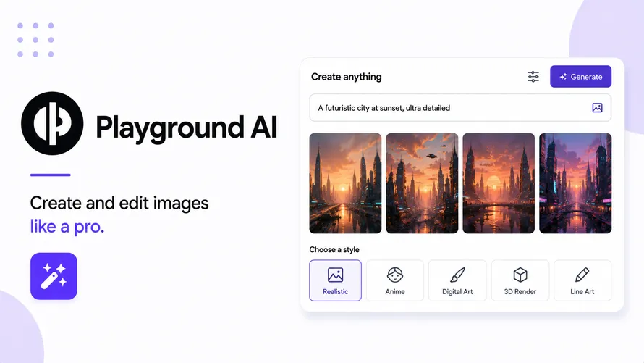Open the first generated city thumbnail

click(345, 183)
